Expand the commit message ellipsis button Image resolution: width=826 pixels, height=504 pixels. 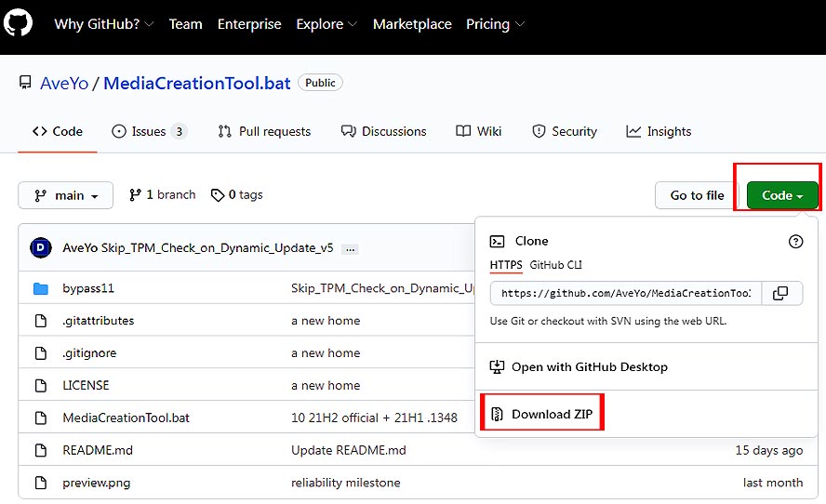click(350, 249)
